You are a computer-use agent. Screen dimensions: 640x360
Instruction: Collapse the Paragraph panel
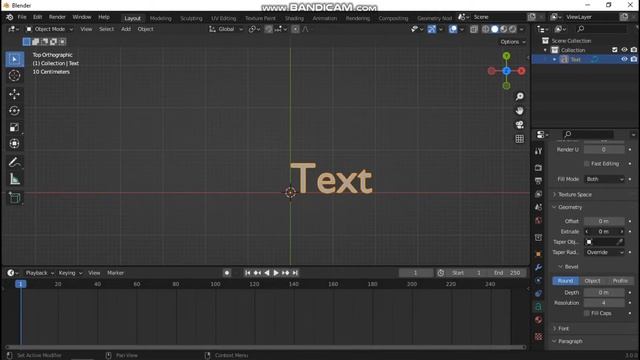coord(570,341)
